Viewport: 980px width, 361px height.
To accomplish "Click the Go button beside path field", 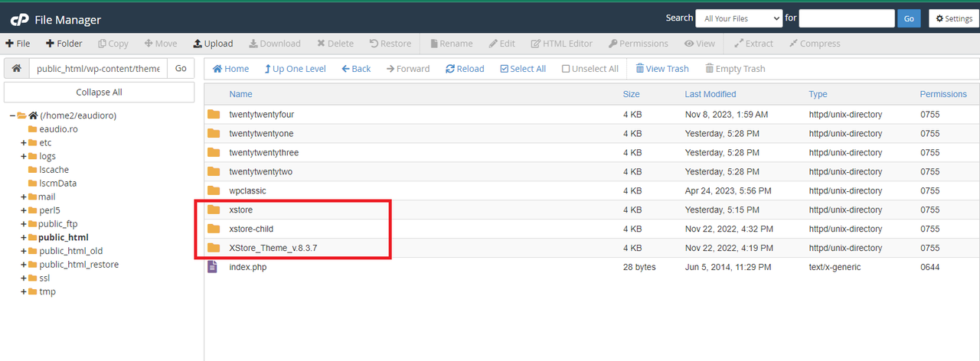I will (181, 69).
